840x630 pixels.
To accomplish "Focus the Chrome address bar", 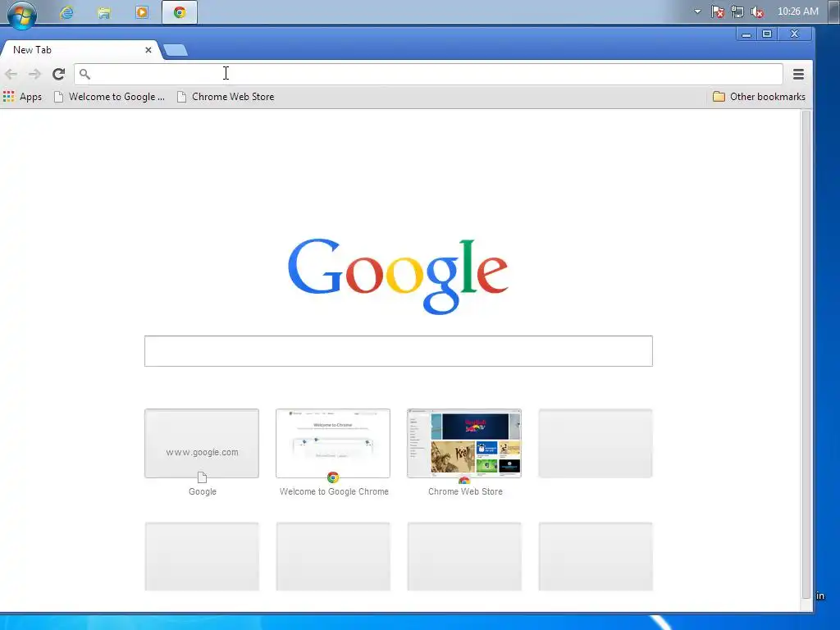I will pyautogui.click(x=428, y=74).
